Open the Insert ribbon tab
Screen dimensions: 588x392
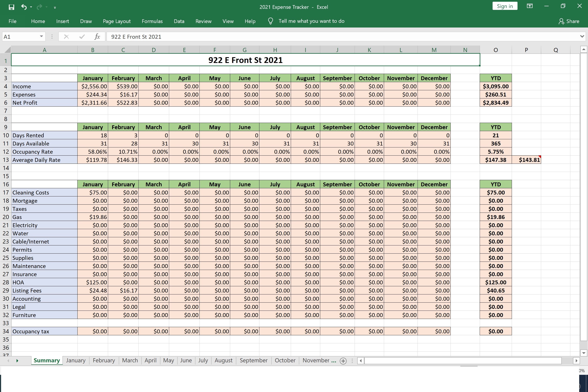pos(63,21)
